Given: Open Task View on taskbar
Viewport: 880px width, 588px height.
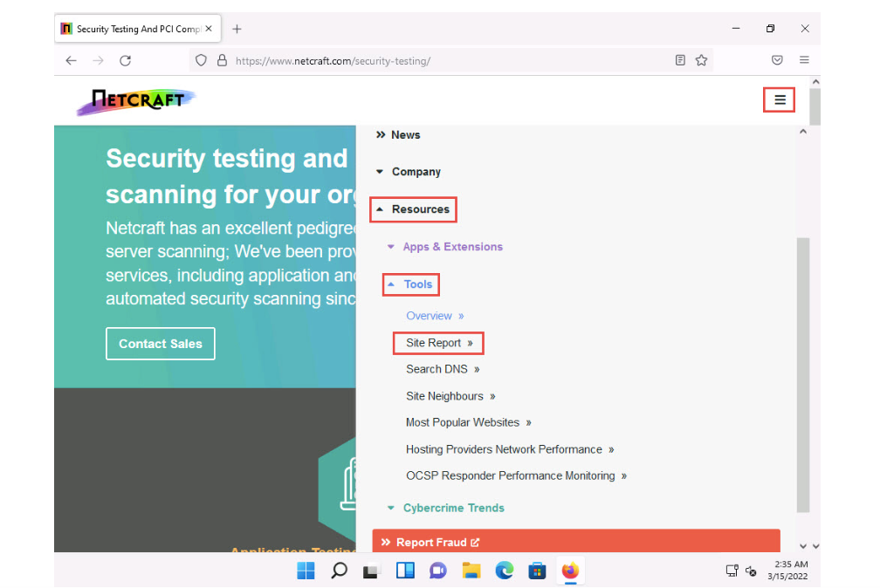Looking at the screenshot, I should click(371, 571).
